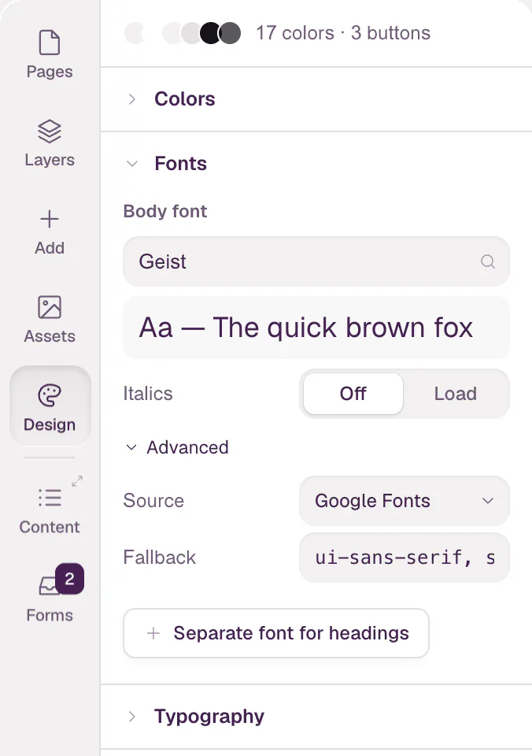The height and width of the screenshot is (756, 532).
Task: Click the Forms notification badge showing 2
Action: click(x=69, y=579)
